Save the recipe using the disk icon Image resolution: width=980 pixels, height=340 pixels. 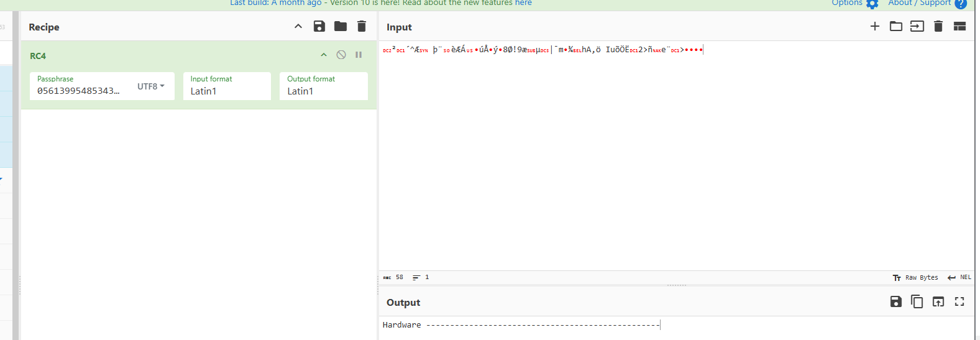(x=319, y=26)
